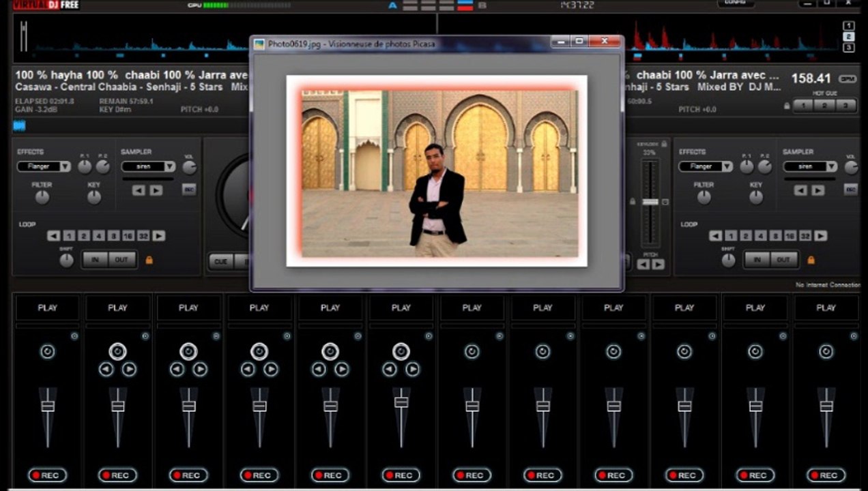868x491 pixels.
Task: Trigger right deck hot cue 1
Action: [803, 106]
